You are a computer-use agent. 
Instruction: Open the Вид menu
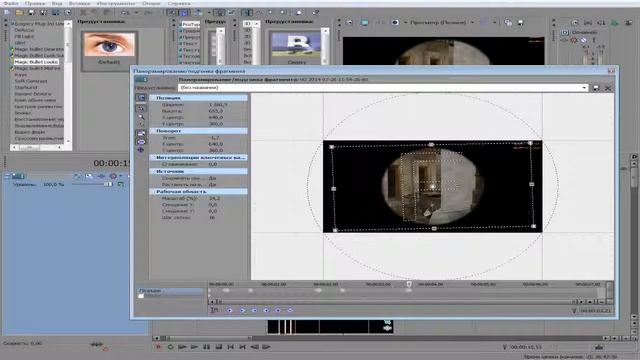click(x=57, y=3)
